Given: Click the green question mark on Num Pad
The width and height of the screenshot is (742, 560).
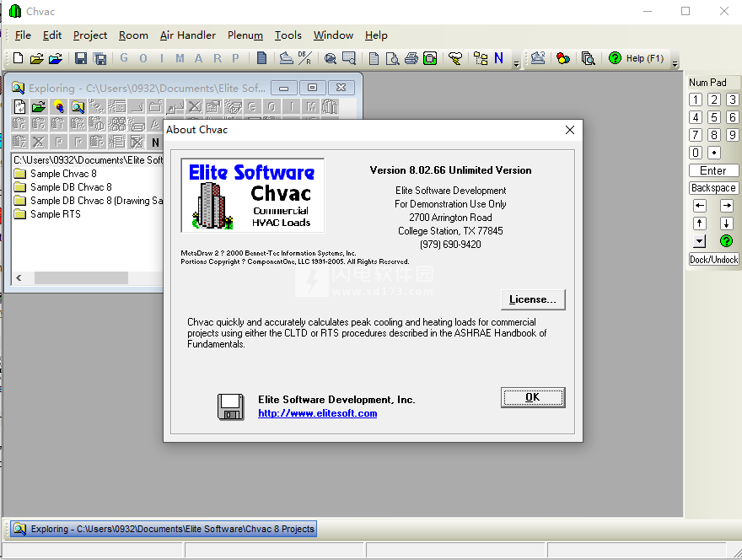Looking at the screenshot, I should point(726,241).
